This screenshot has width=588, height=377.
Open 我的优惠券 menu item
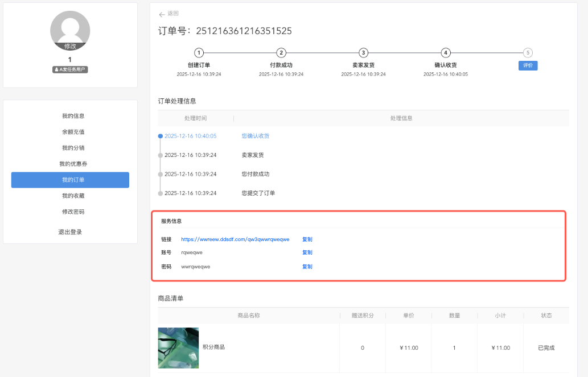pyautogui.click(x=73, y=164)
